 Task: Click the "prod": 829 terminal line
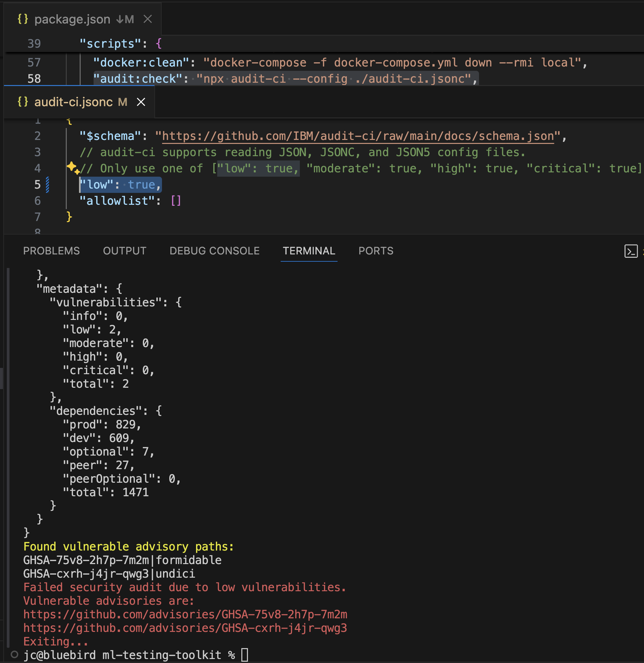tap(101, 424)
